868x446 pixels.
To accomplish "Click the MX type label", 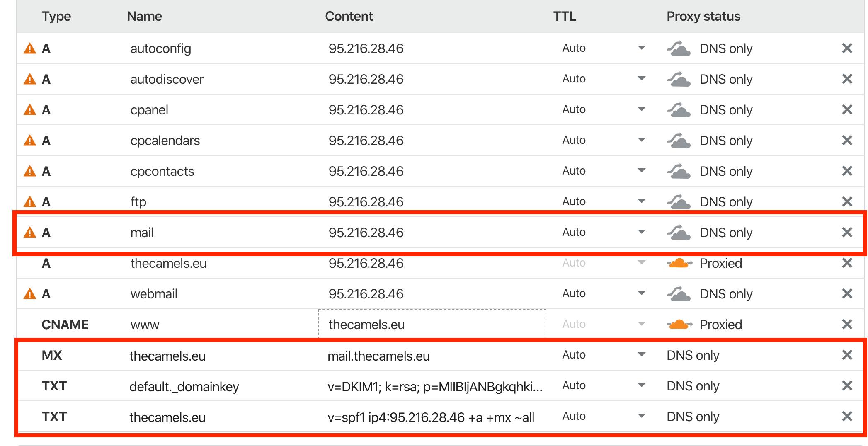I will click(x=52, y=355).
